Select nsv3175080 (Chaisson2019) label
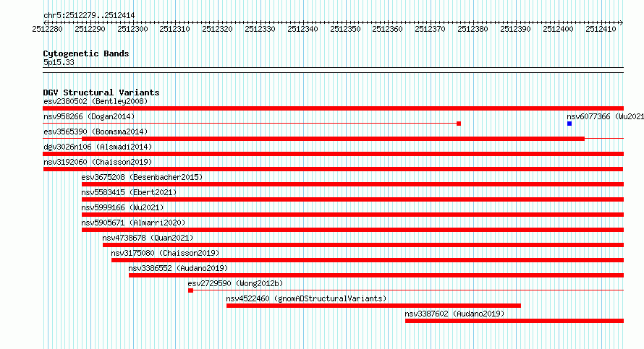 [165, 253]
